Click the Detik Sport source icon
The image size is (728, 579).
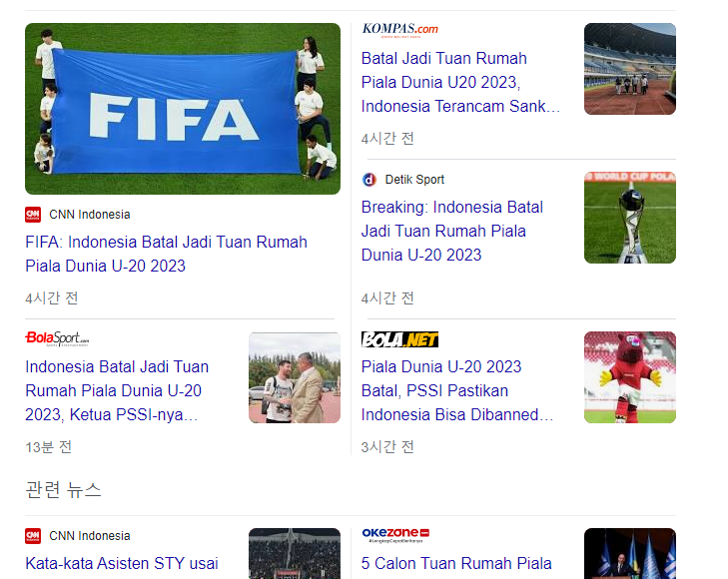pyautogui.click(x=369, y=180)
